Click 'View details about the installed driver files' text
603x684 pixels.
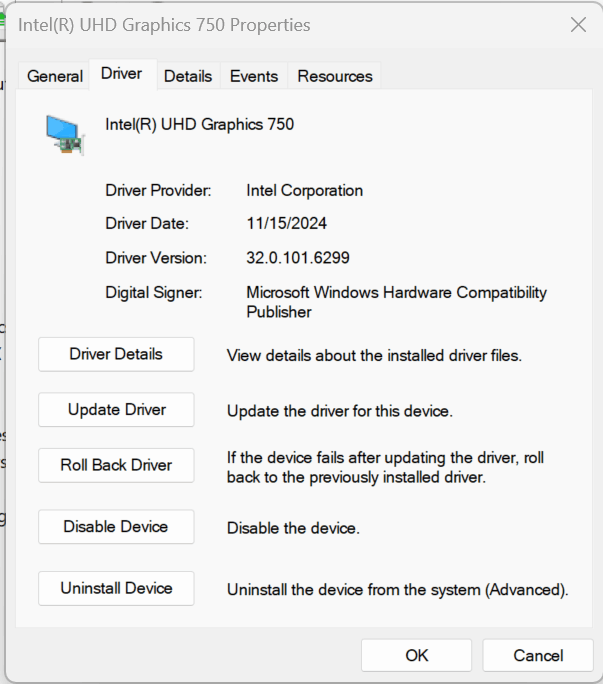[374, 356]
